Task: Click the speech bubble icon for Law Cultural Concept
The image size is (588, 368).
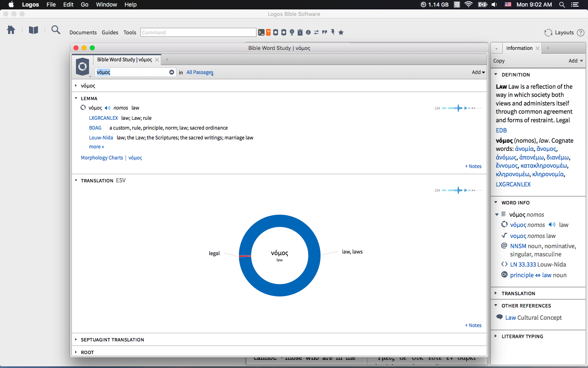Action: coord(499,317)
